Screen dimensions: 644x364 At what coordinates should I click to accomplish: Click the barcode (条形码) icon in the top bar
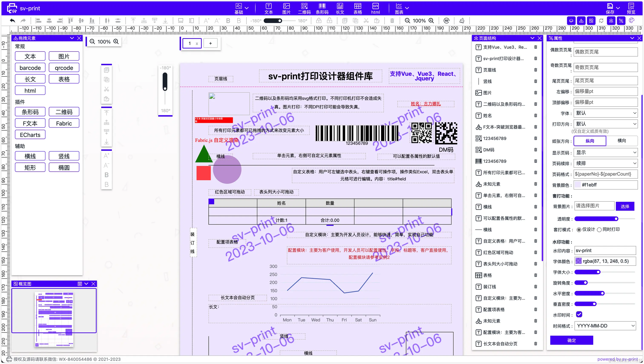pyautogui.click(x=322, y=6)
